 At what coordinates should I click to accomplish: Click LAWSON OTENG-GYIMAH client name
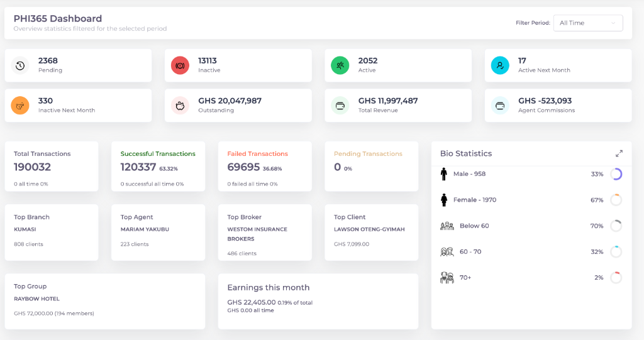click(369, 229)
